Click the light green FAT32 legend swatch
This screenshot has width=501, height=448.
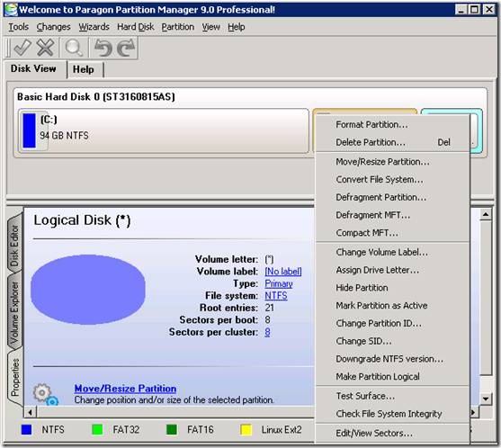97,429
